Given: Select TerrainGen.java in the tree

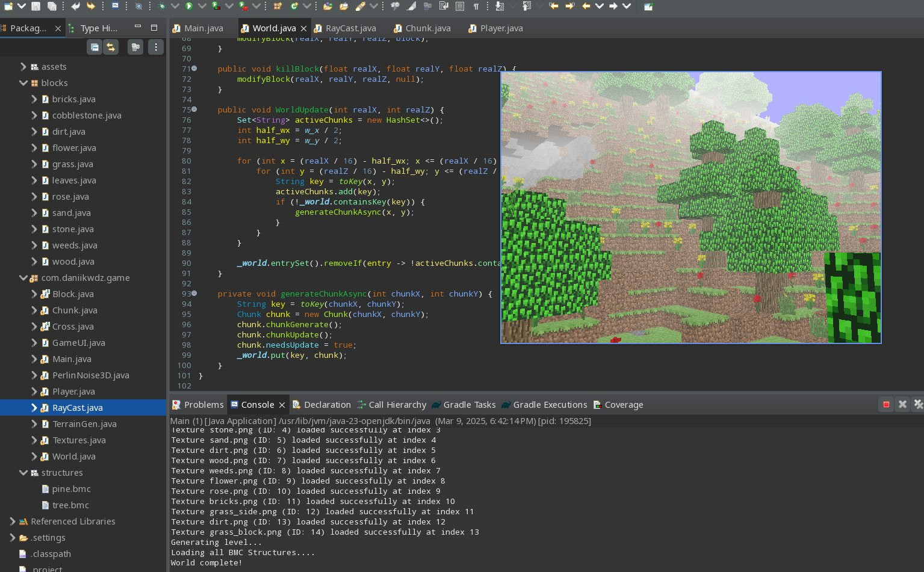Looking at the screenshot, I should [84, 423].
